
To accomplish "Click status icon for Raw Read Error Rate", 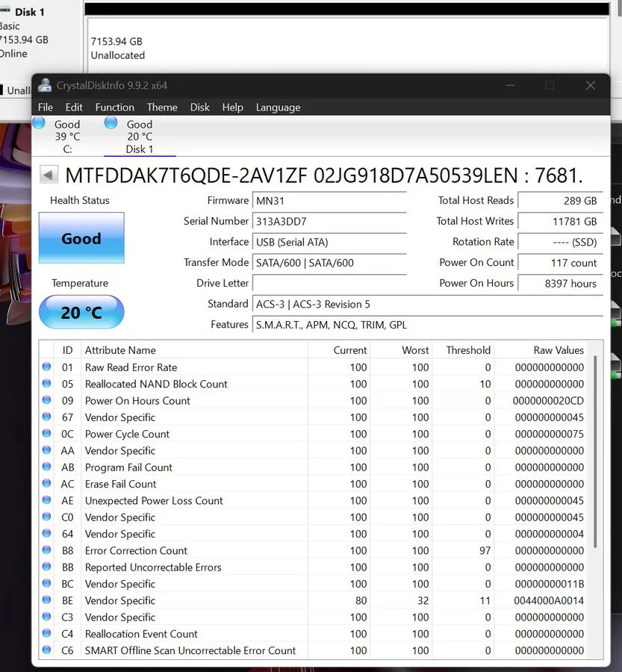I will coord(47,367).
